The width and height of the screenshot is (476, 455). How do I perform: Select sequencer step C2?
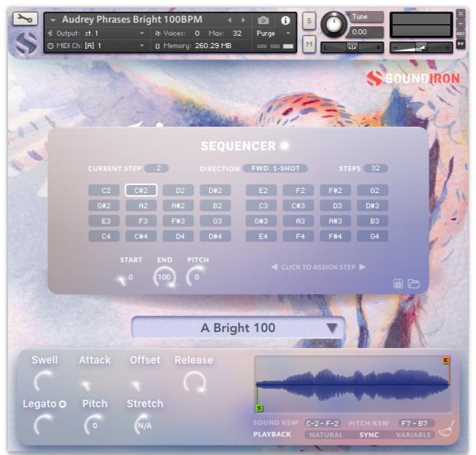pyautogui.click(x=104, y=191)
